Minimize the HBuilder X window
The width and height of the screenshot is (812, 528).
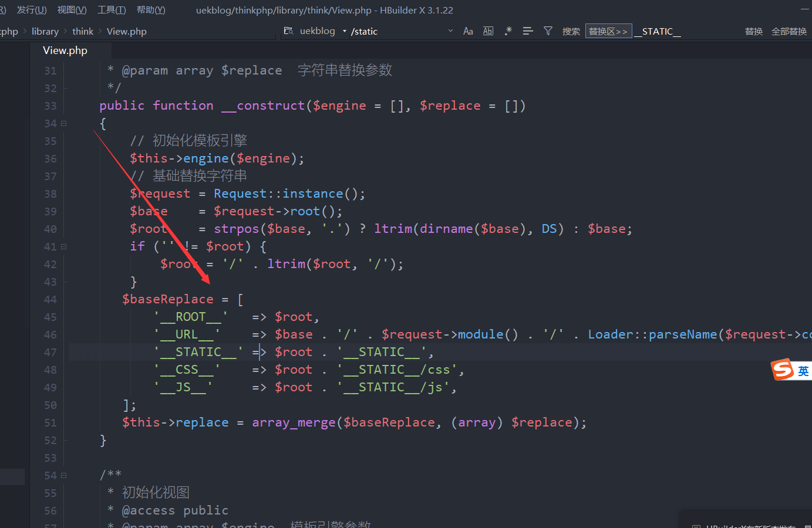point(804,9)
